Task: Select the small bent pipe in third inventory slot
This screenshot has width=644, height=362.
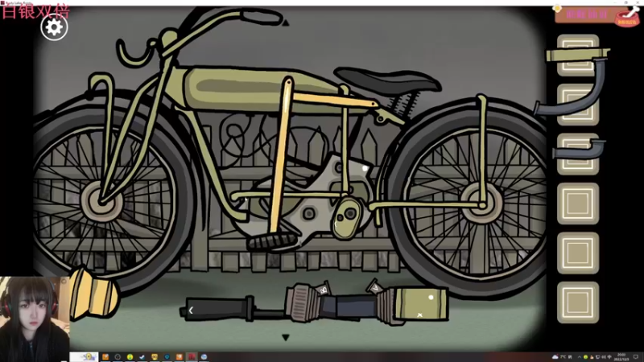Action: click(x=579, y=150)
